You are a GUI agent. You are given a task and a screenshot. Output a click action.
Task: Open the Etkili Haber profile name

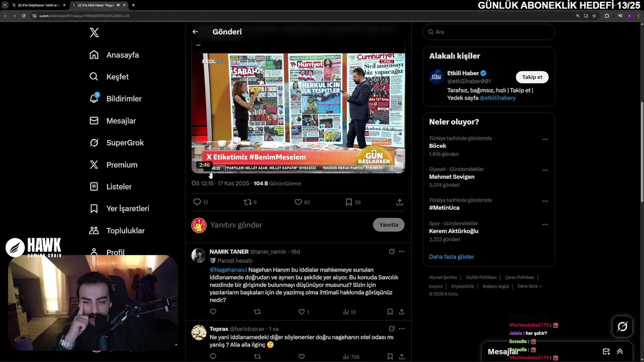pyautogui.click(x=463, y=73)
